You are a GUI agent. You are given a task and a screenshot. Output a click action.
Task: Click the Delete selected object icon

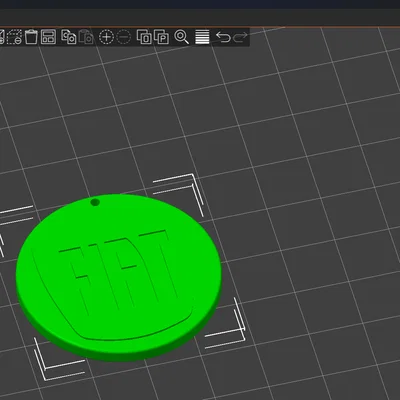[15, 37]
